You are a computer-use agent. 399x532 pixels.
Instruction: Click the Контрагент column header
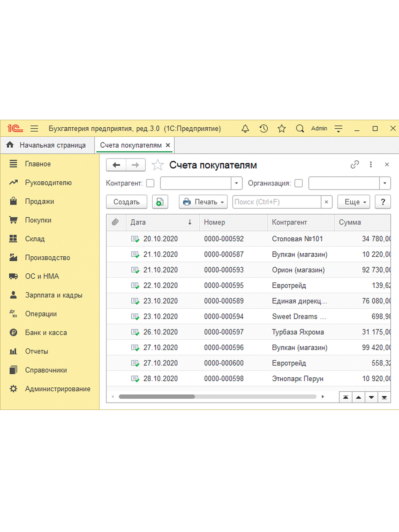301,222
